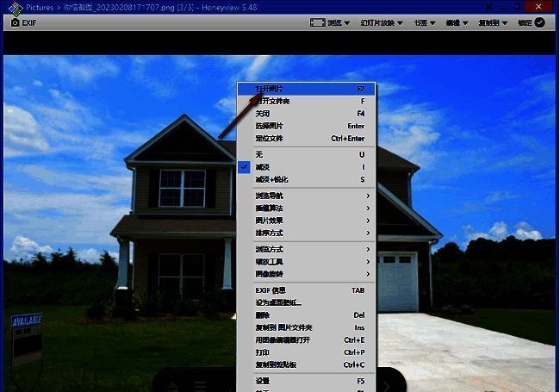Image resolution: width=560 pixels, height=392 pixels.
Task: Click the Honeyview app icon in title bar
Action: point(15,7)
